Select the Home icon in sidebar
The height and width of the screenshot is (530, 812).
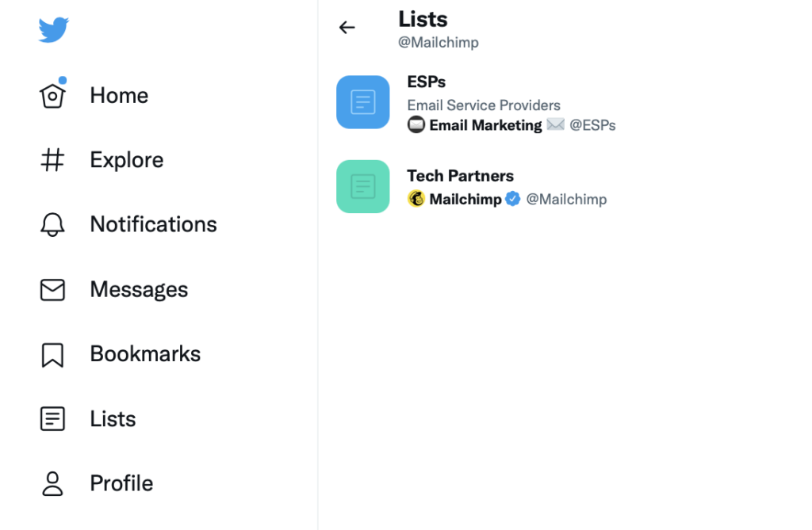coord(52,94)
